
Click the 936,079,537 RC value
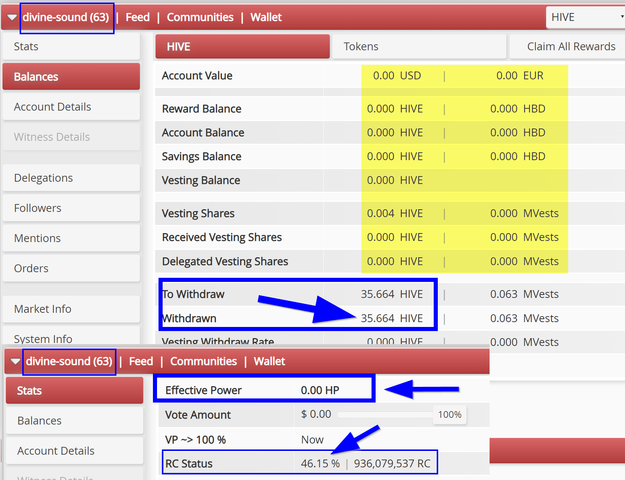pos(392,464)
